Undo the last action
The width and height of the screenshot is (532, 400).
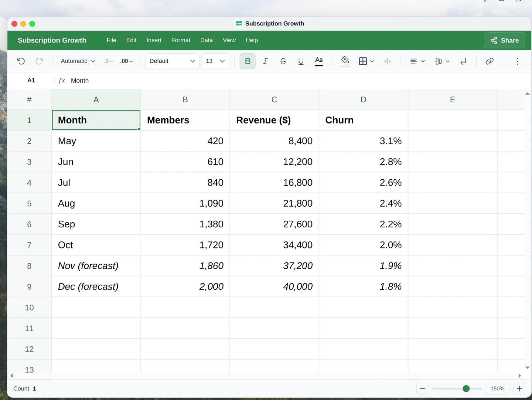21,61
